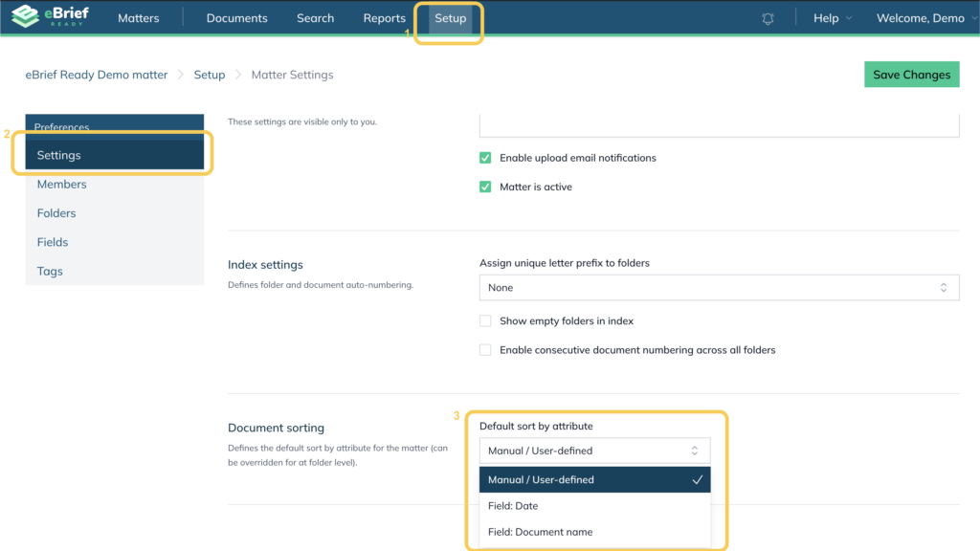The image size is (980, 551).
Task: Toggle the Matter is active checkbox
Action: tap(485, 187)
